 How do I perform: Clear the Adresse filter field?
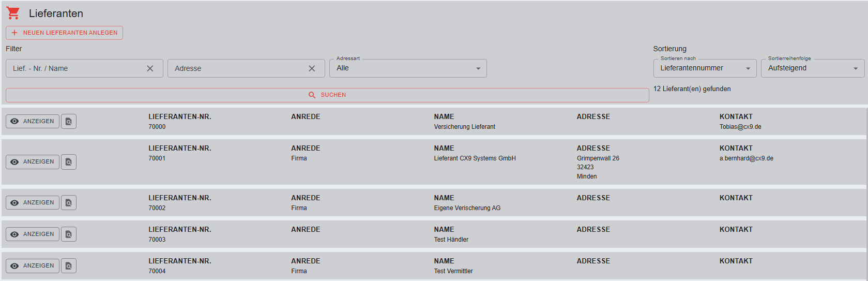[312, 68]
